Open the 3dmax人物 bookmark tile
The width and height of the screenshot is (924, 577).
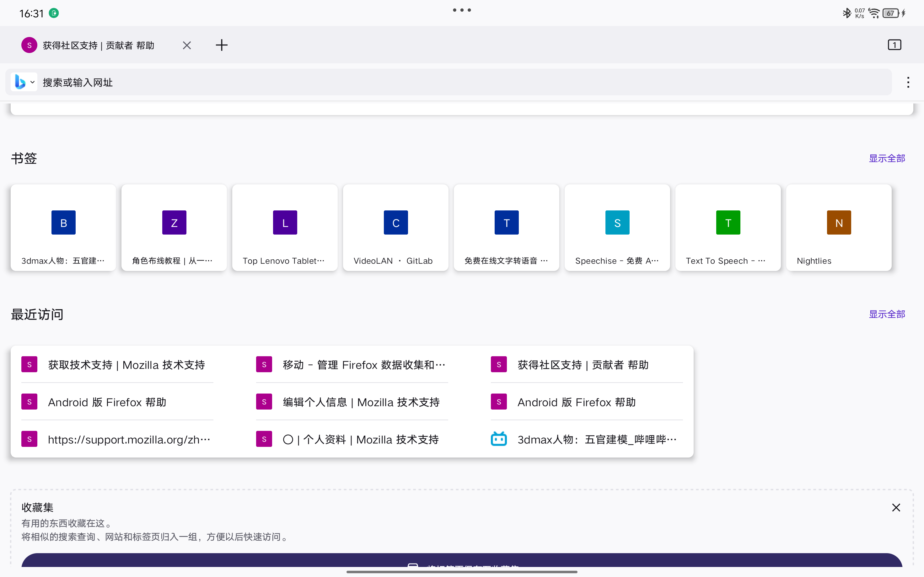pyautogui.click(x=63, y=228)
